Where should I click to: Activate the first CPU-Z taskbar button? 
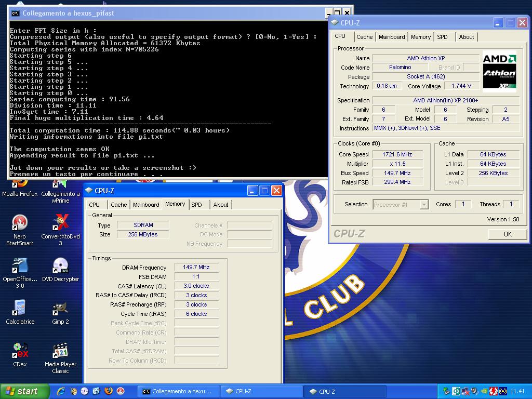point(261,391)
